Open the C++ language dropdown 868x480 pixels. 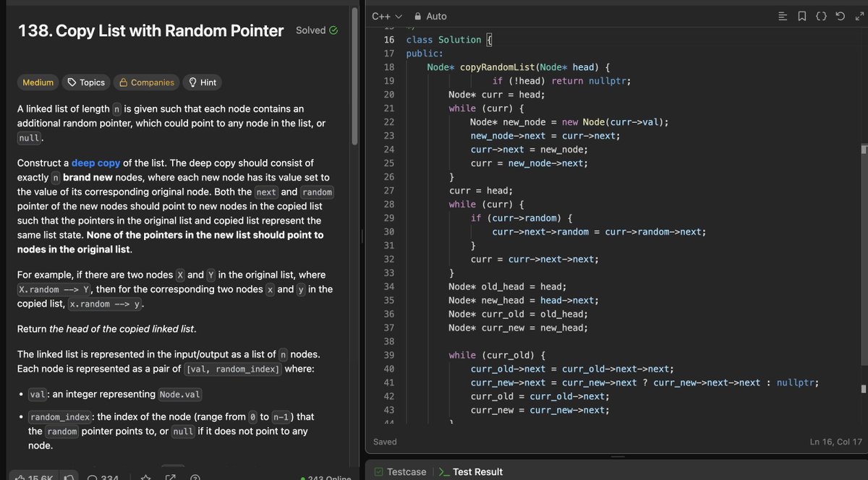(x=387, y=16)
